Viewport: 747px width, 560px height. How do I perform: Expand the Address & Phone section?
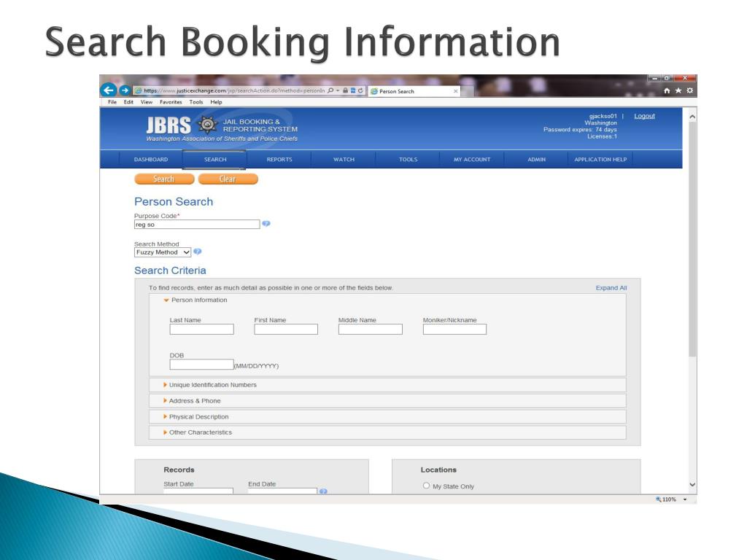(x=165, y=401)
